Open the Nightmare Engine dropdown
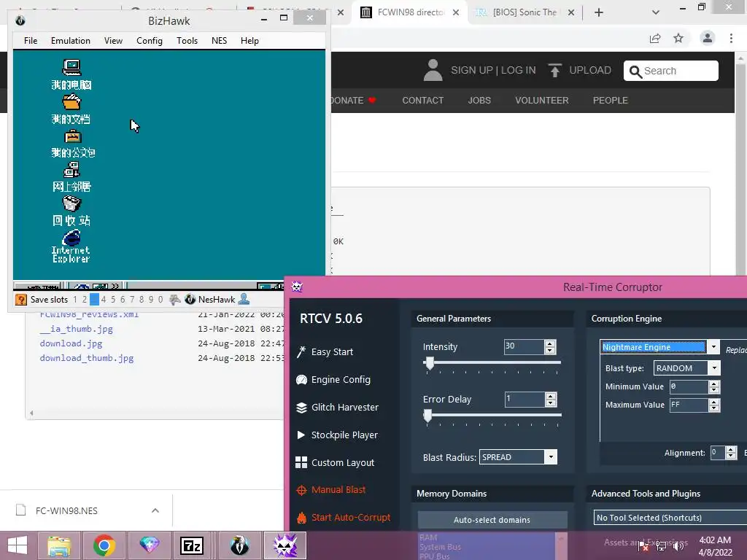 tap(713, 347)
